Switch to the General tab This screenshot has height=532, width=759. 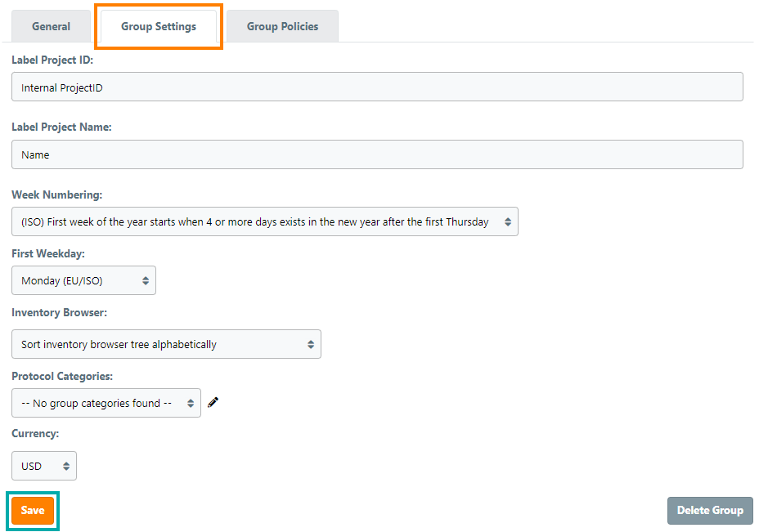[51, 26]
